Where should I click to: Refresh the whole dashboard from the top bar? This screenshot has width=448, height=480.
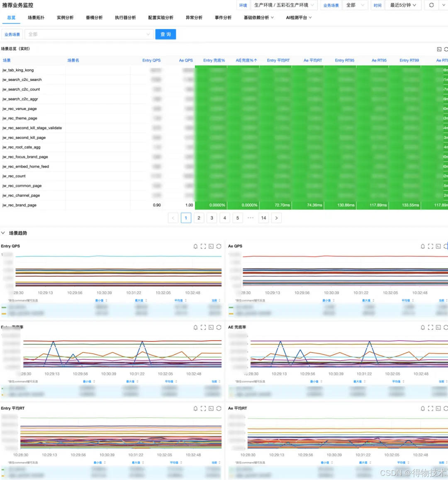pyautogui.click(x=431, y=5)
